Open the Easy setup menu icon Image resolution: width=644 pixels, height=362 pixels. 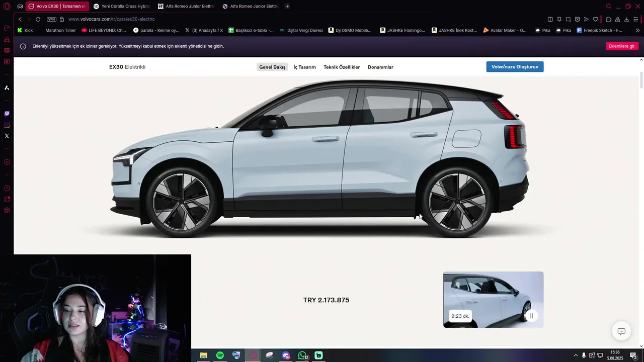[636, 19]
